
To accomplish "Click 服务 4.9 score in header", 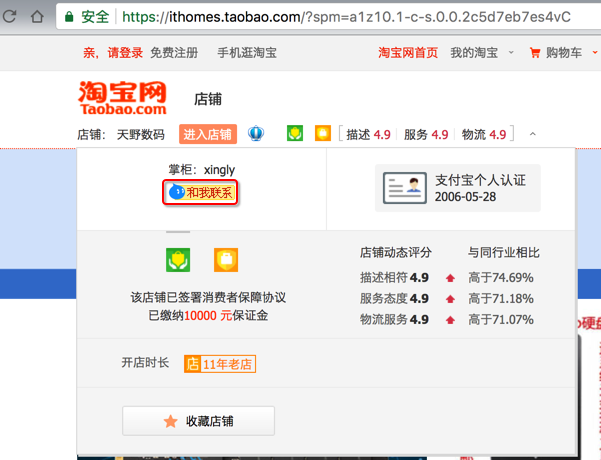I will (426, 135).
